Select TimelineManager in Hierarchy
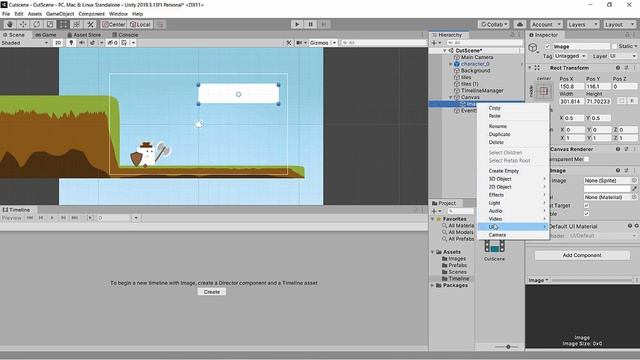 pos(482,91)
